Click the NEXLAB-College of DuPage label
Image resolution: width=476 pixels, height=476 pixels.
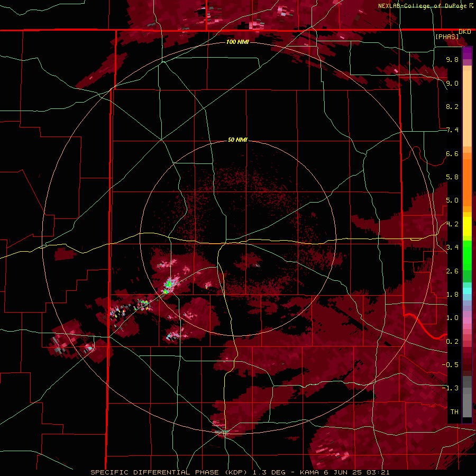pyautogui.click(x=422, y=6)
